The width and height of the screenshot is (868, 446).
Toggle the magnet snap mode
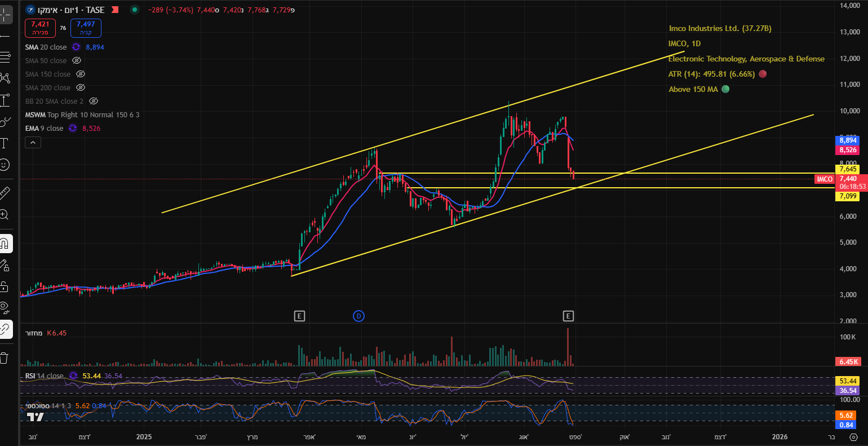point(5,244)
